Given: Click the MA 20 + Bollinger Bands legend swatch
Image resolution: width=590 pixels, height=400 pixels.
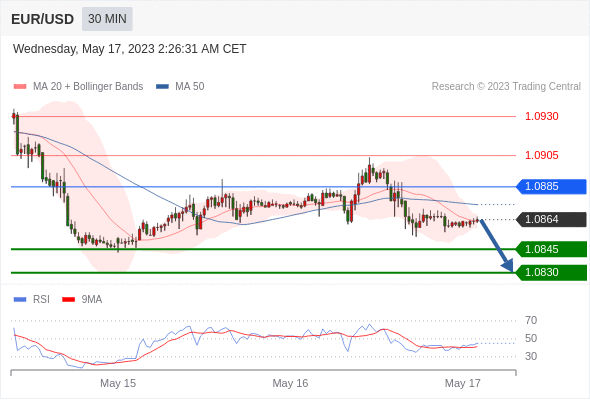Looking at the screenshot, I should (20, 87).
